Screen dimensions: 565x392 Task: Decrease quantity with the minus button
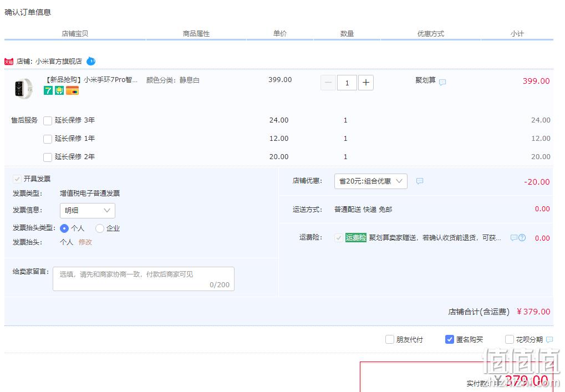click(328, 83)
